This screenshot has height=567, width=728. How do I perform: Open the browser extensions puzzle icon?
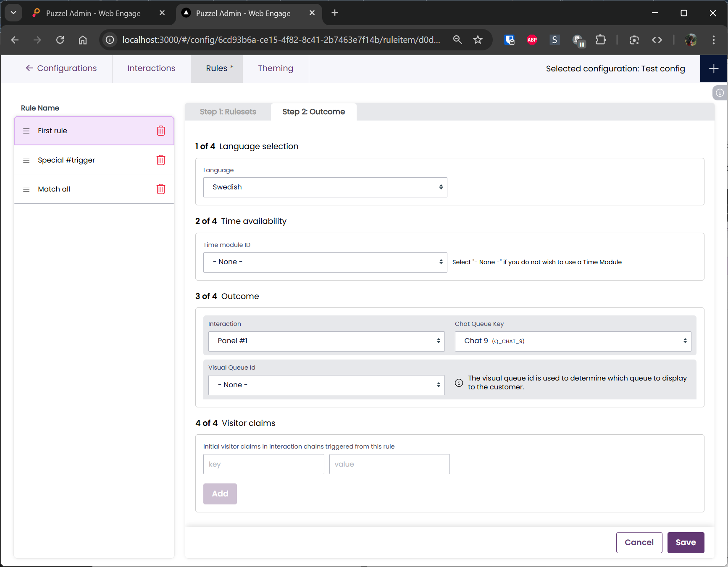coord(600,40)
